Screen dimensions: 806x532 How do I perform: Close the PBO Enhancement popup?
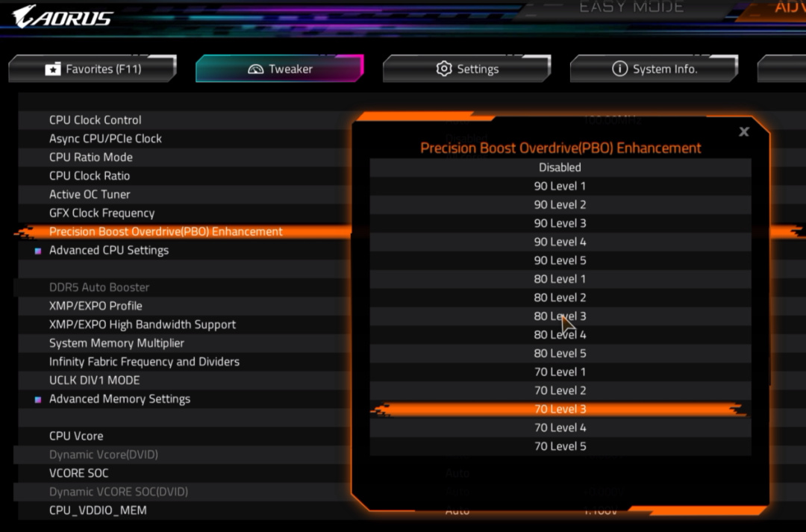pyautogui.click(x=743, y=131)
